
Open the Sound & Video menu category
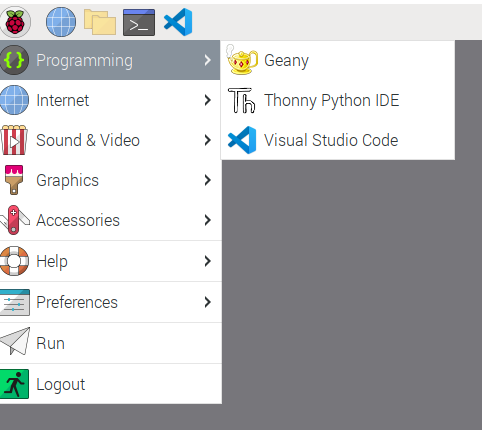[110, 140]
